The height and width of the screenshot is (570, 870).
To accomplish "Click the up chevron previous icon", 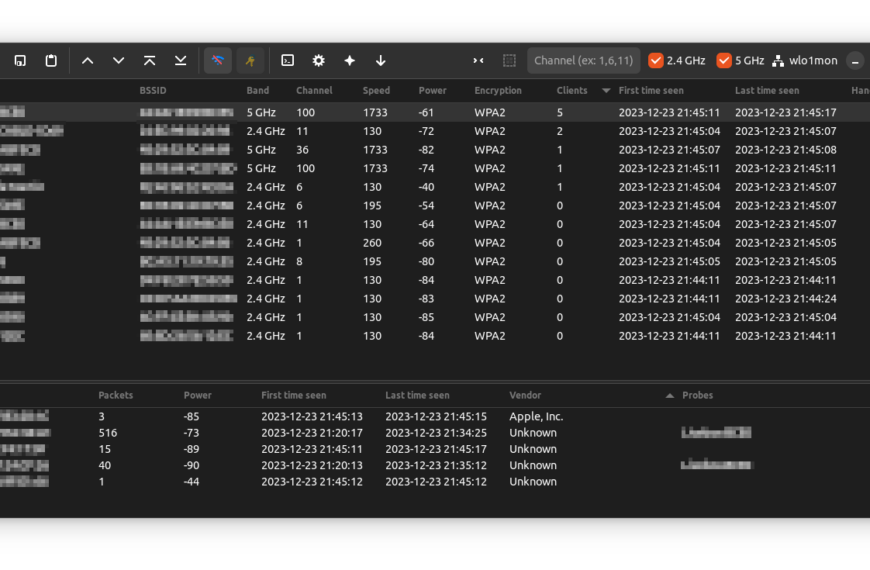I will tap(88, 60).
